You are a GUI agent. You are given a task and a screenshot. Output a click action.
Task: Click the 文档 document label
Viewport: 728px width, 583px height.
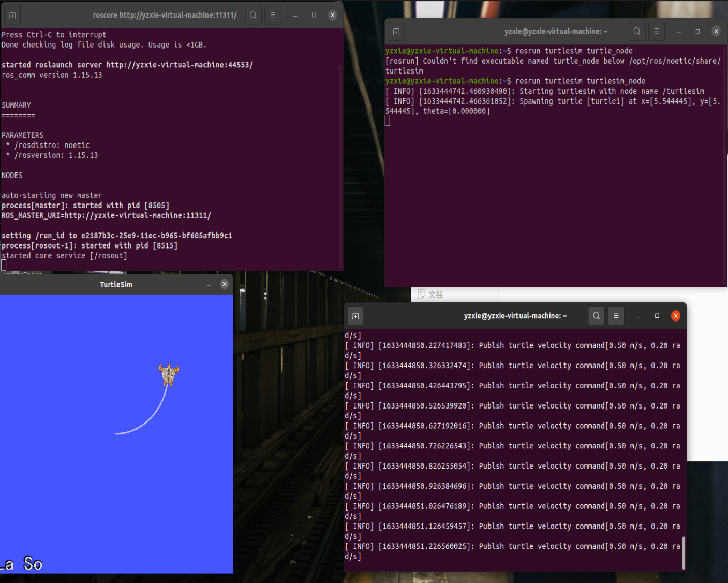pyautogui.click(x=435, y=294)
